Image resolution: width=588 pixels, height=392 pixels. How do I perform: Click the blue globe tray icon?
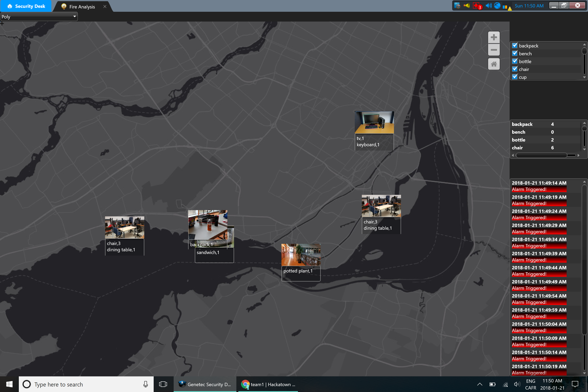[x=497, y=6]
